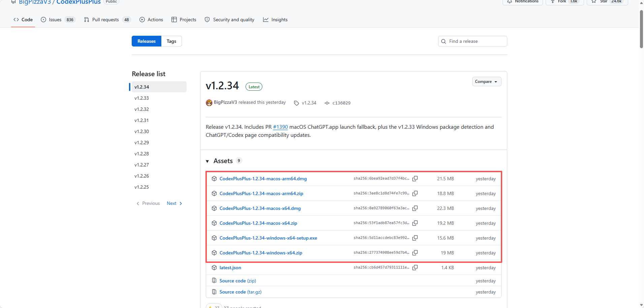Select v1.2.34 in the release list

pos(159,87)
